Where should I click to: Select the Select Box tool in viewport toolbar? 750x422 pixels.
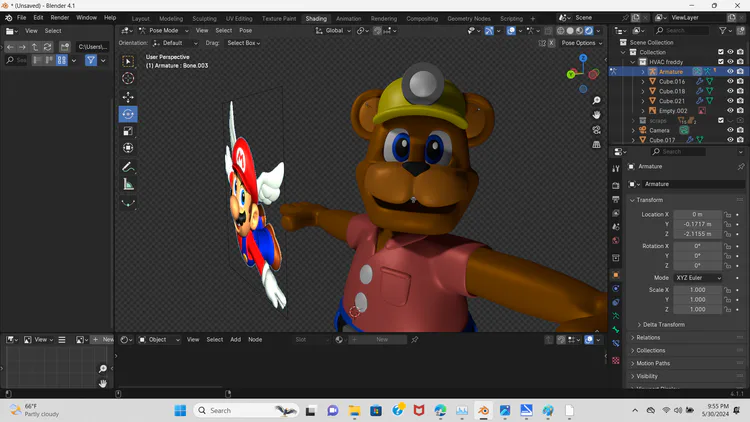coord(128,61)
